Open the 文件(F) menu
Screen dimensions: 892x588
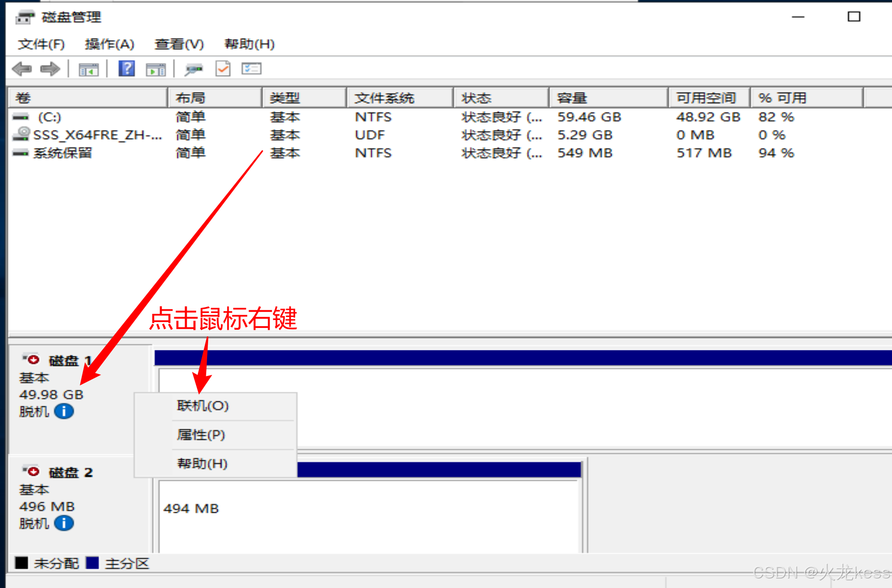(x=41, y=44)
